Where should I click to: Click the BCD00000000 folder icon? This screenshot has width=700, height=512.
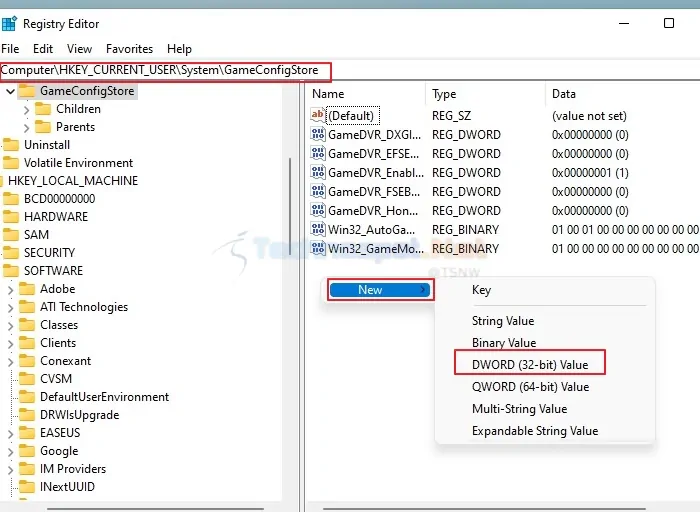click(x=11, y=199)
